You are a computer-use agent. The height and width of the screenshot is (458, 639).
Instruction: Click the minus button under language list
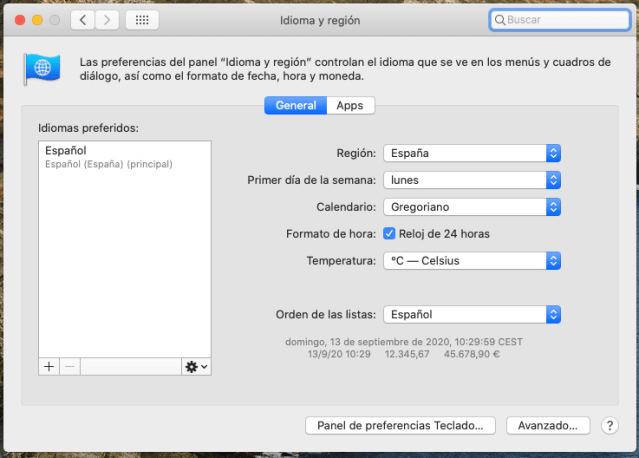coord(69,367)
